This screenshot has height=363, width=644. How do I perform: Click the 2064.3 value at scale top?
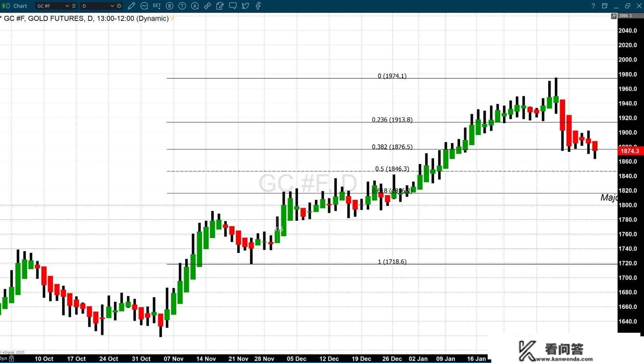(626, 16)
